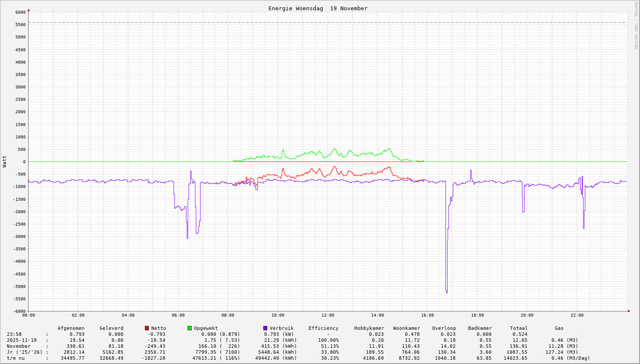Click the 'Woonkamer' column header

point(407,328)
